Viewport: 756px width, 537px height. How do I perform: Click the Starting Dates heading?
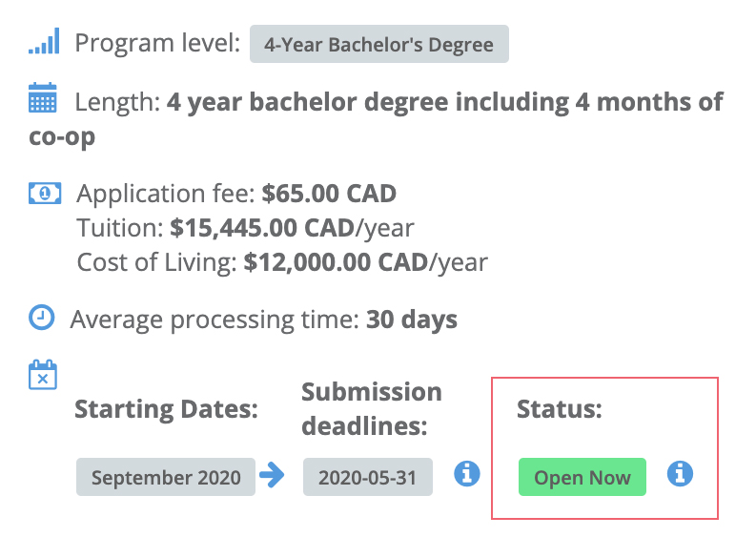coord(166,409)
